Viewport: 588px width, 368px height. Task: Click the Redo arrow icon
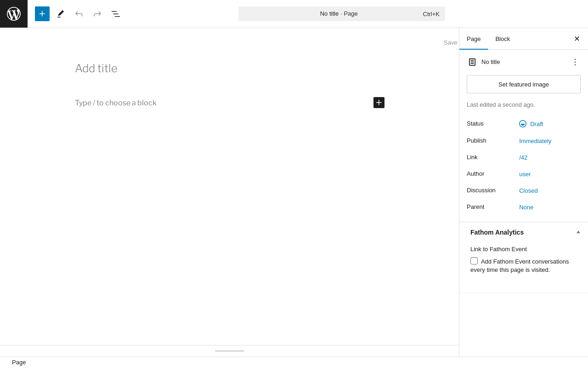[x=97, y=14]
